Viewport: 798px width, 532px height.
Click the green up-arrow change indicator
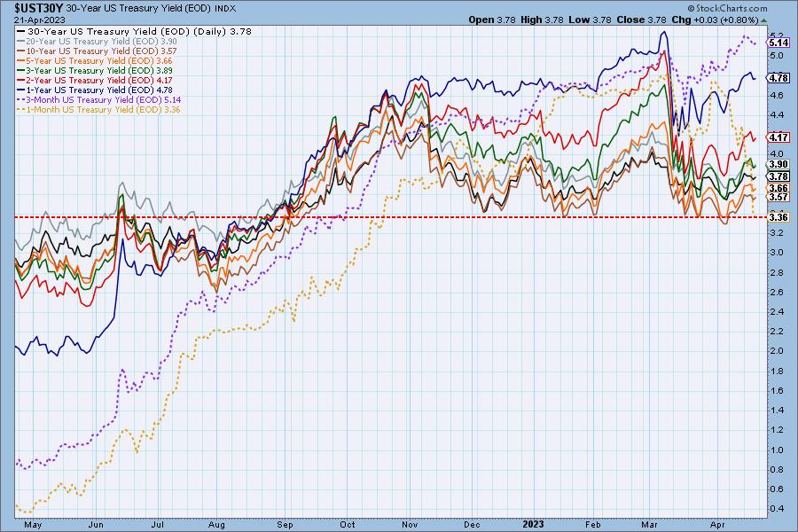coord(763,20)
